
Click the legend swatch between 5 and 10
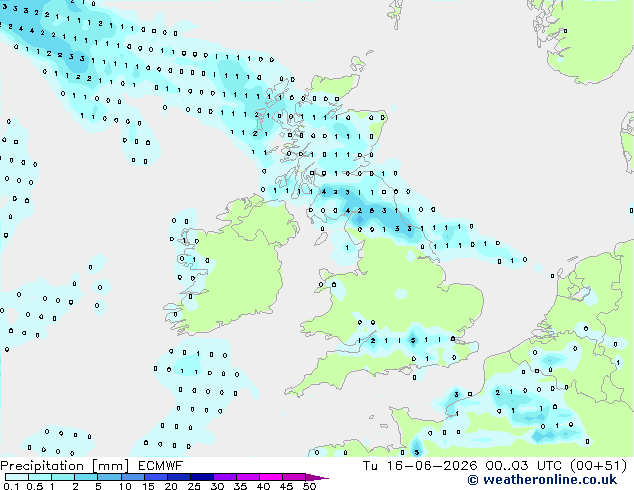click(x=109, y=477)
